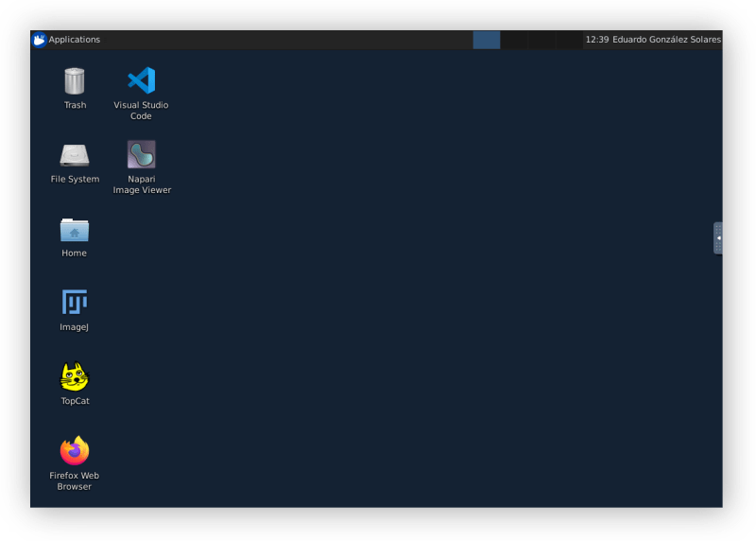Click the Napari Image Viewer label
The width and height of the screenshot is (756, 541).
(142, 184)
